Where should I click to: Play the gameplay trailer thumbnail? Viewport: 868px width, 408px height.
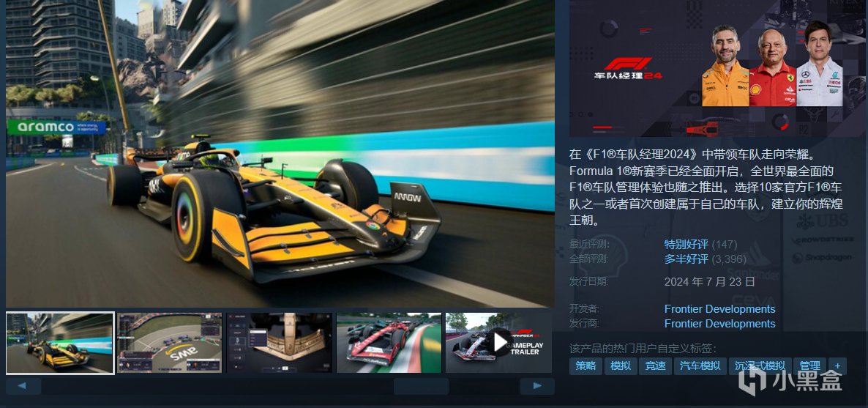[x=498, y=343]
